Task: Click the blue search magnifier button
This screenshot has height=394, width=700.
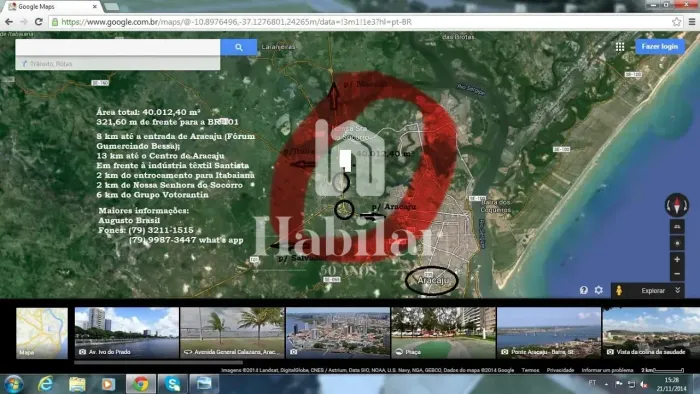Action: (x=239, y=47)
